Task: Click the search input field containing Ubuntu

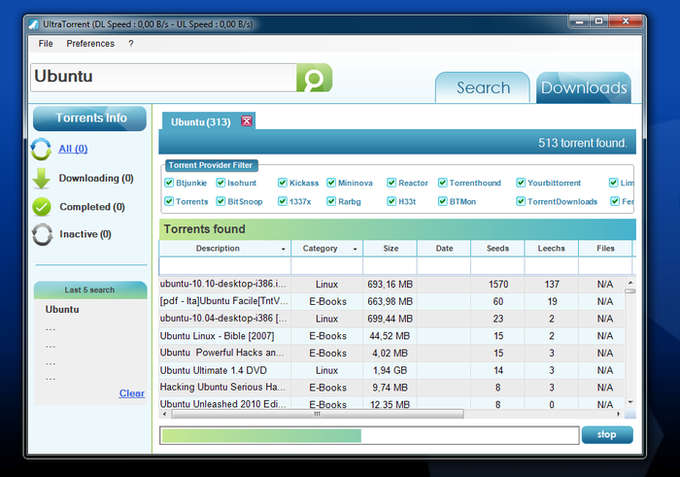Action: coord(163,77)
